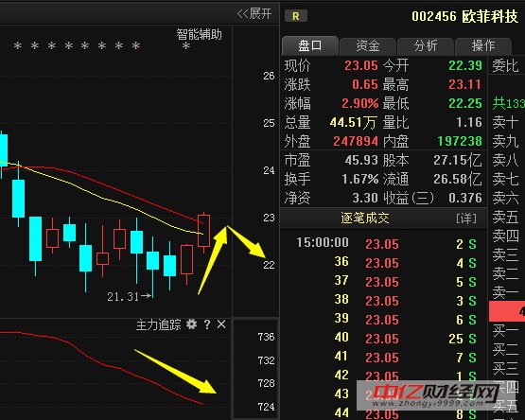Select the 净资 value 3.30

coord(365,198)
